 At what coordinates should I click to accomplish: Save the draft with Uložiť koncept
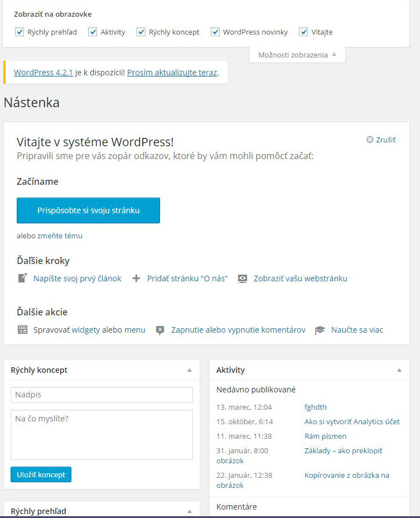[41, 474]
